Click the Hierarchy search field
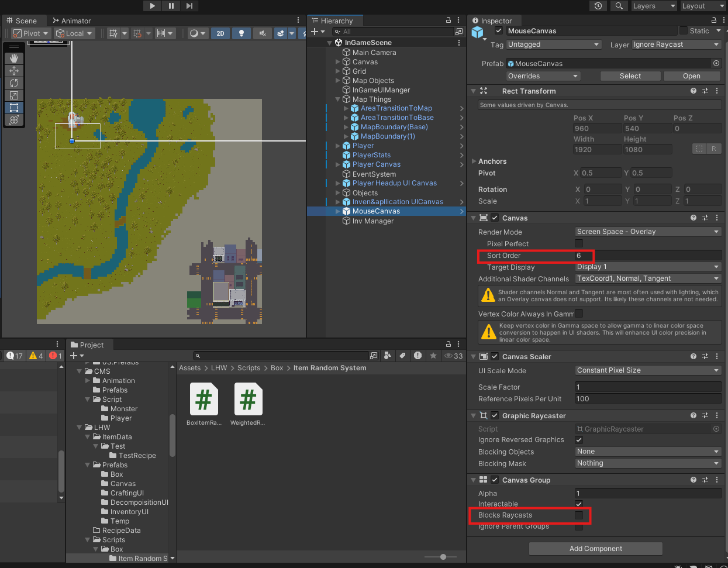 (394, 32)
